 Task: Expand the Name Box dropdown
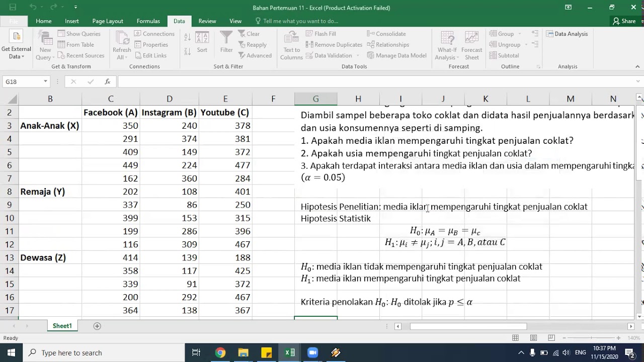coord(45,81)
